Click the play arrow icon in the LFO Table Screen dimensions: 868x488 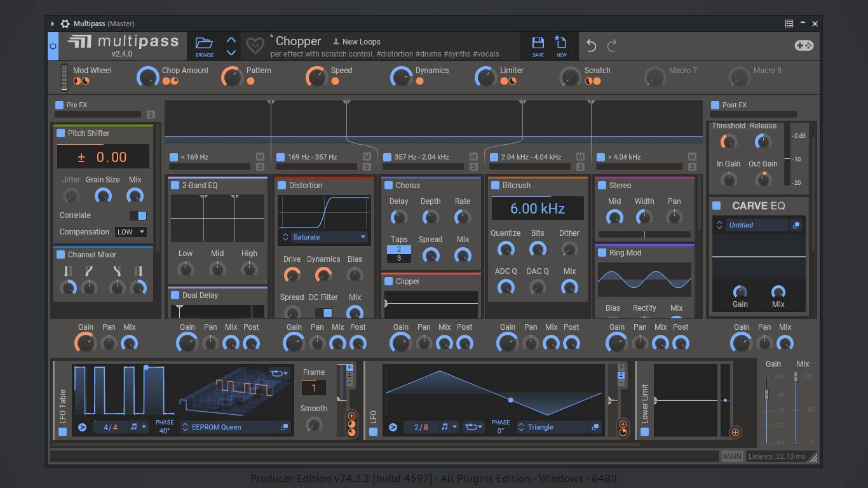pos(82,427)
